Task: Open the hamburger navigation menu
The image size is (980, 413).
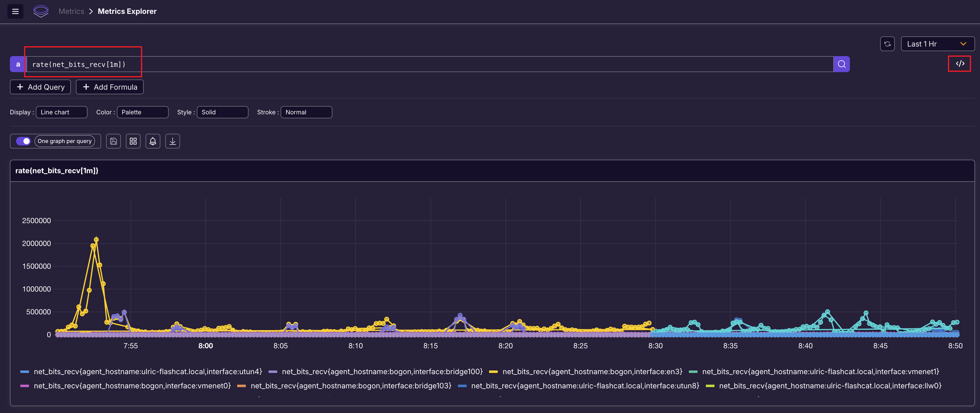Action: tap(15, 11)
